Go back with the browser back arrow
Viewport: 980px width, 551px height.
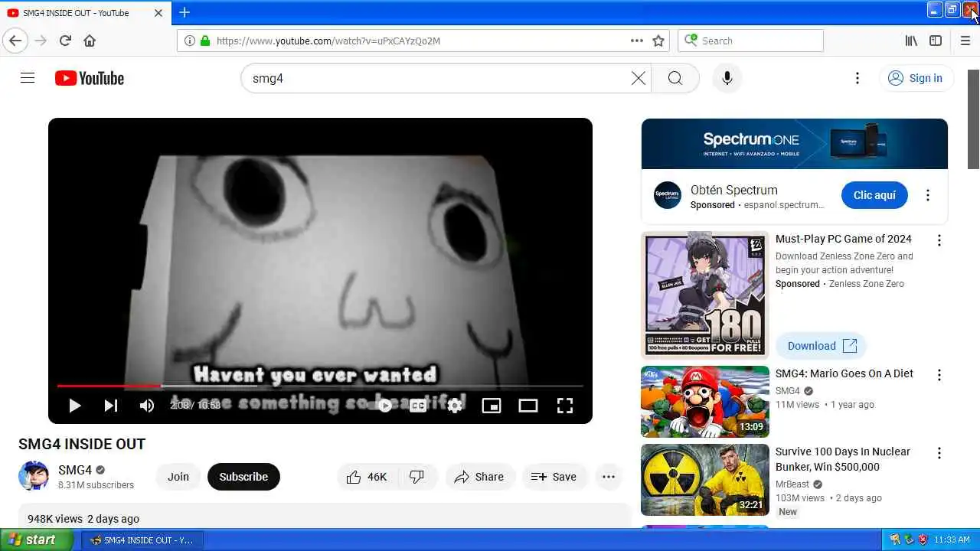(15, 41)
